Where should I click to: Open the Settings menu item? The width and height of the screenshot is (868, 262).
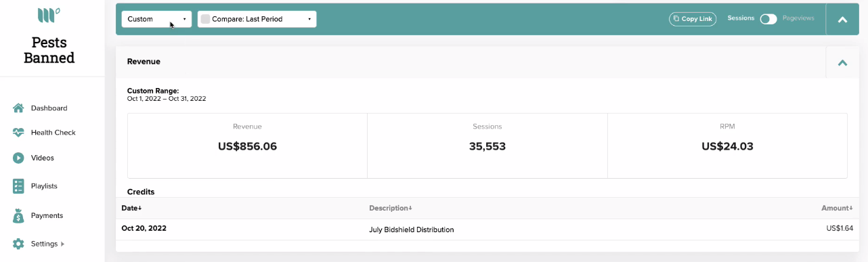45,244
